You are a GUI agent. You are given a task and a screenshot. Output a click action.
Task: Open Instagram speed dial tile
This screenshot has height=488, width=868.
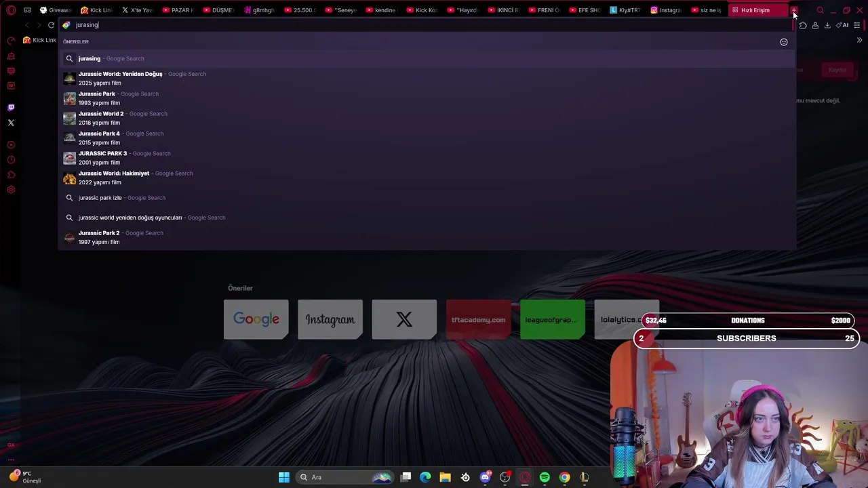[330, 319]
